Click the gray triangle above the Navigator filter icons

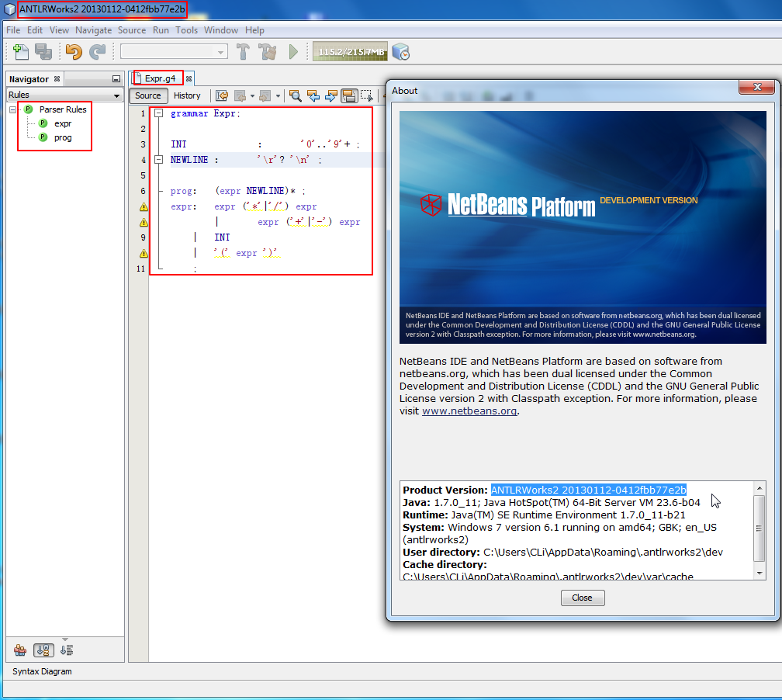(65, 639)
